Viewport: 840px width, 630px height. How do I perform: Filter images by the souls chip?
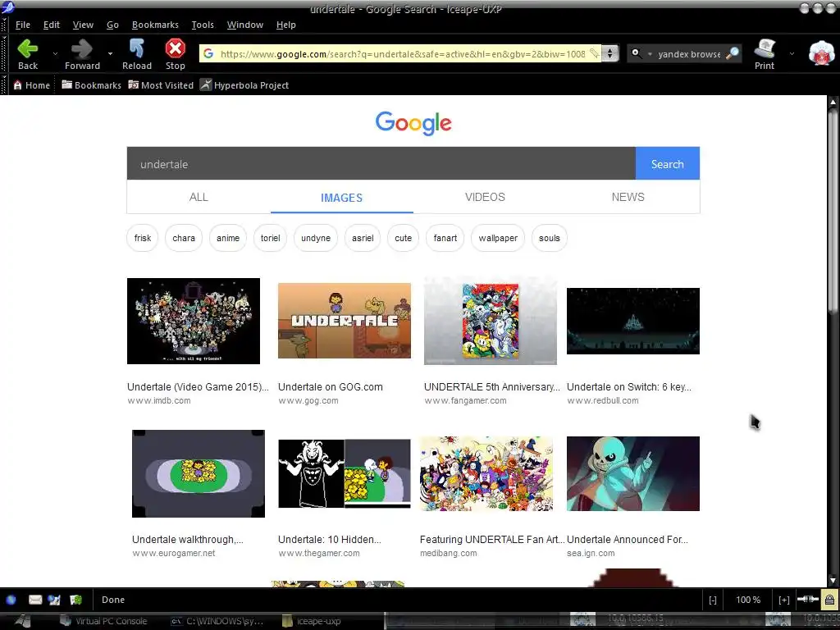point(549,238)
